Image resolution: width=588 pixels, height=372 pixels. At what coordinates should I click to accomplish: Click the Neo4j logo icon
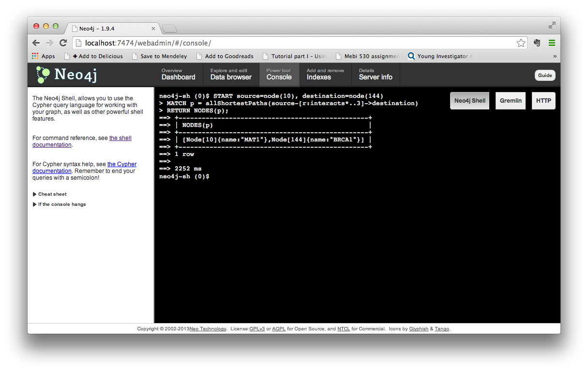43,75
